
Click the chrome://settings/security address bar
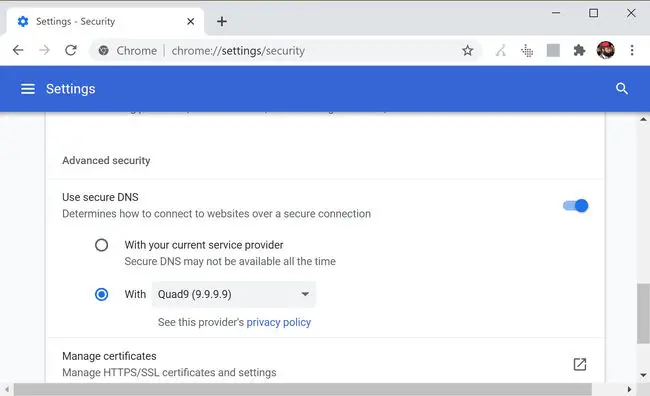coord(285,51)
